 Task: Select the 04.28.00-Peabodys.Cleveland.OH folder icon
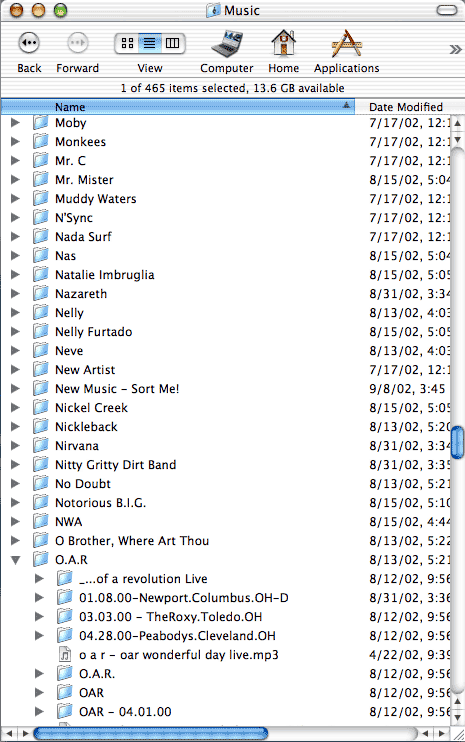pos(65,635)
